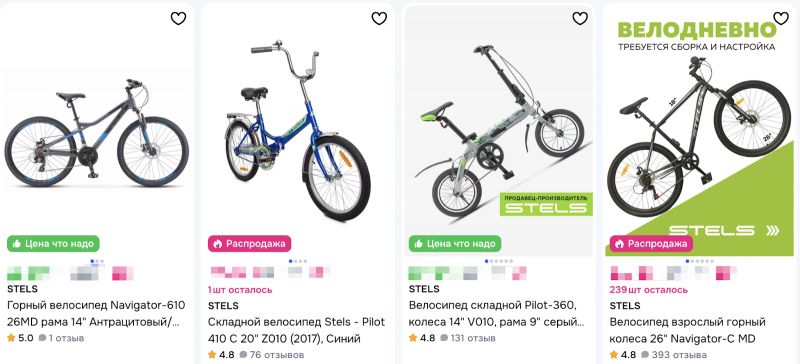Click 'Распродажа' badge on blue bike card
The image size is (800, 364).
[x=249, y=244]
